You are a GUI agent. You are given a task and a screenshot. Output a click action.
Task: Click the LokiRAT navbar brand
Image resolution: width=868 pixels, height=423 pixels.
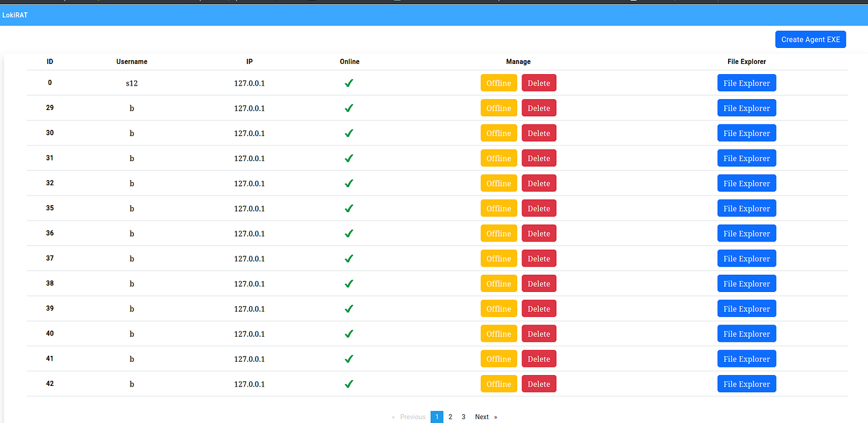[x=15, y=15]
